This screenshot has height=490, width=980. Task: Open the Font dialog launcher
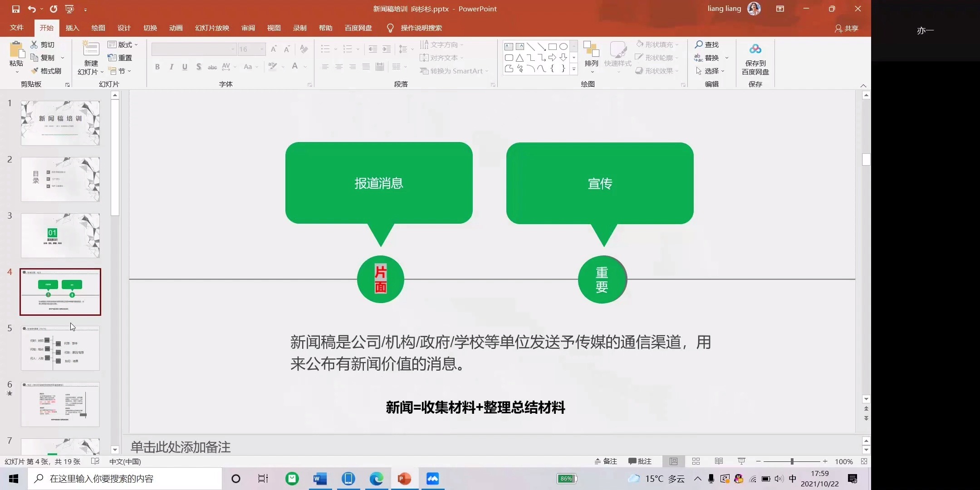[310, 85]
